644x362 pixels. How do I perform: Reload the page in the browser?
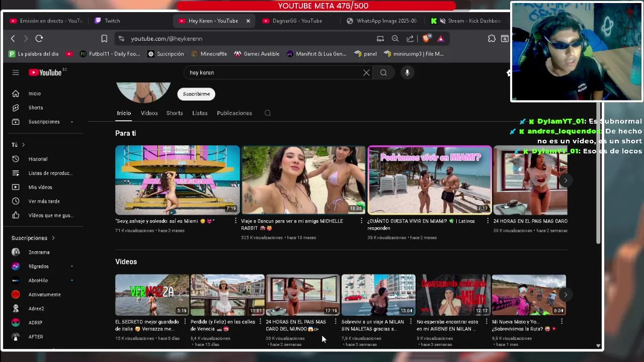(x=39, y=38)
